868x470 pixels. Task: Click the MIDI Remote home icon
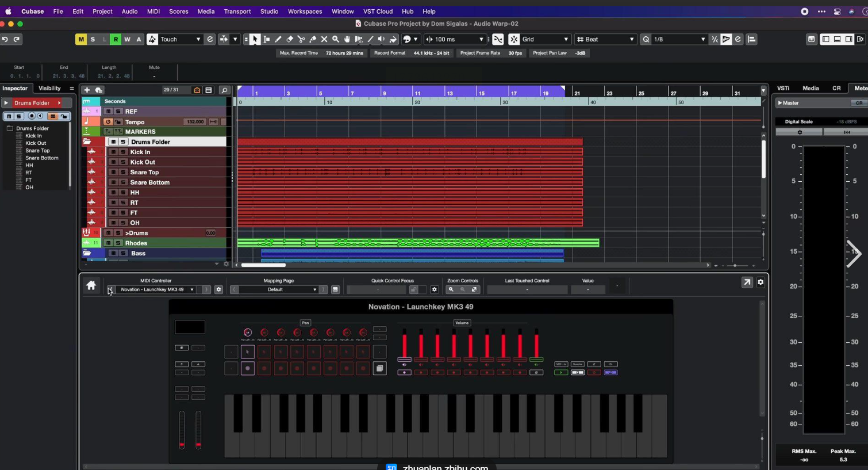(91, 285)
